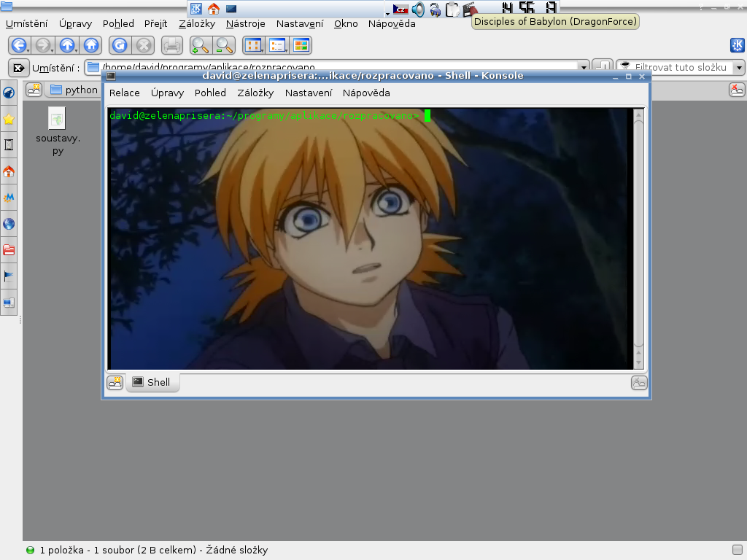Open the Umístění menu in Konqueror
Viewport: 747px width, 560px height.
[x=27, y=24]
